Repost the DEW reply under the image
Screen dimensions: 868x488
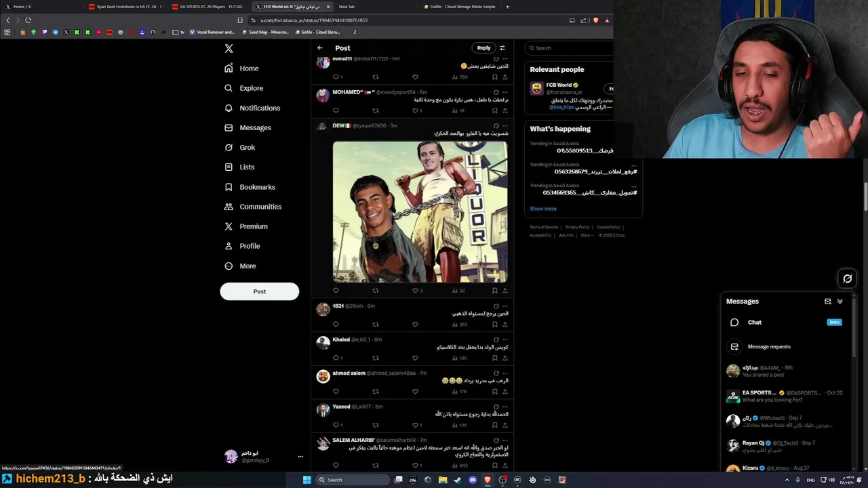[375, 290]
